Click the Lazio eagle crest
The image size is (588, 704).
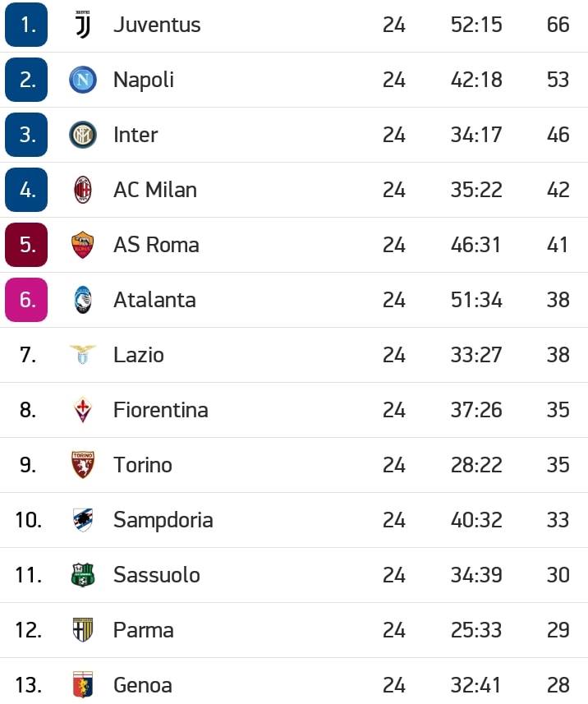click(x=83, y=355)
